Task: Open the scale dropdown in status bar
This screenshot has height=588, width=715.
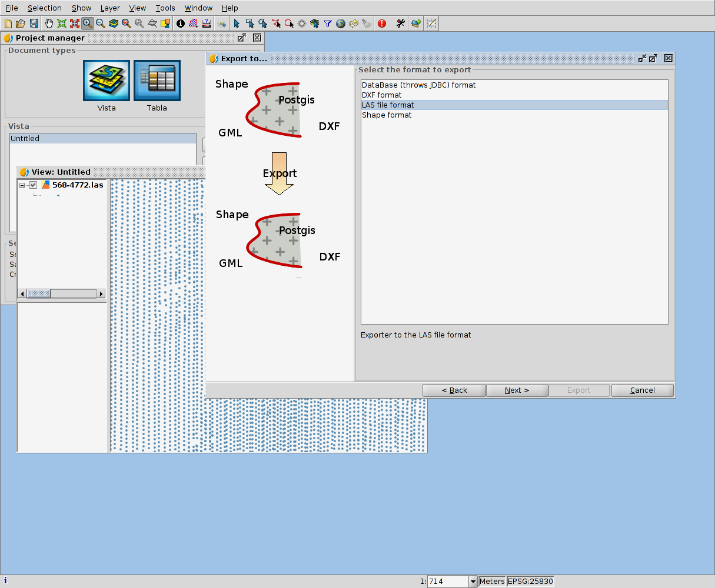Action: pos(473,582)
